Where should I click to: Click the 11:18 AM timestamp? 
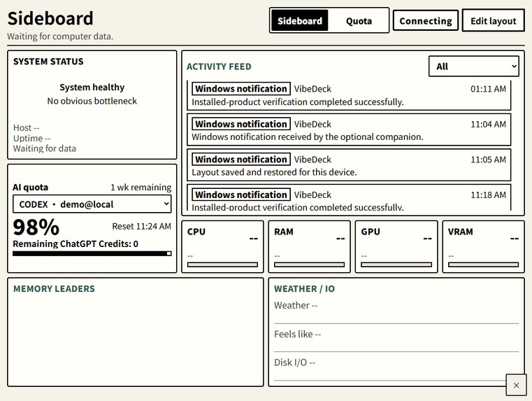[488, 195]
